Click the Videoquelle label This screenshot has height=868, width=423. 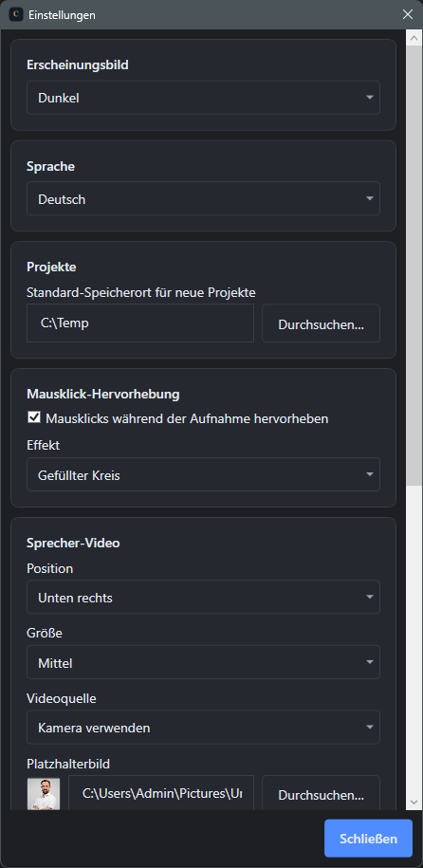click(x=62, y=698)
